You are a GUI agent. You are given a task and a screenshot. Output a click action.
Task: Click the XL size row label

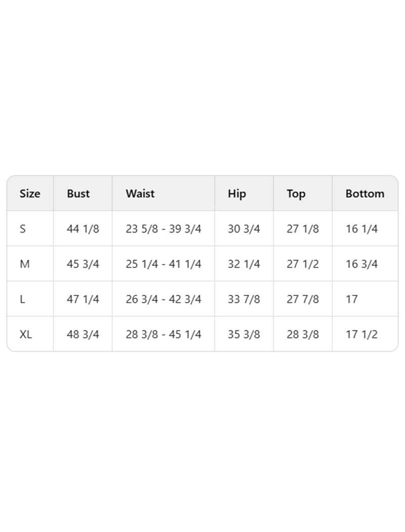pos(26,334)
